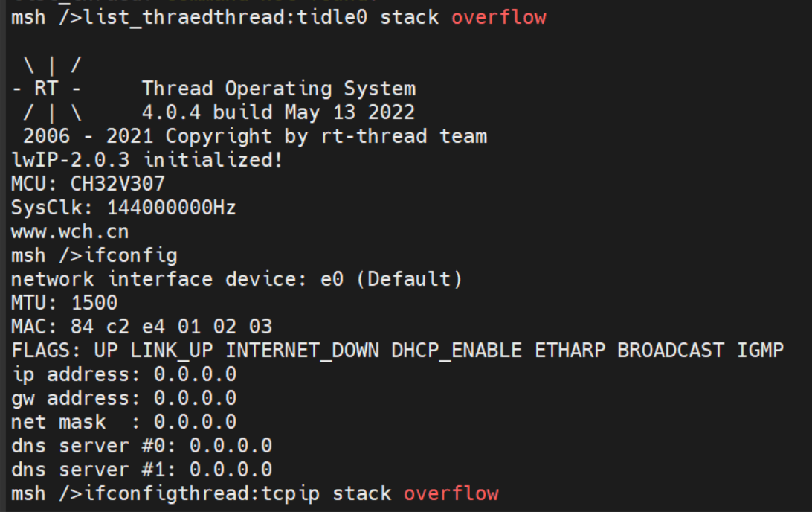
Task: Click the IGMP flag
Action: pos(760,351)
